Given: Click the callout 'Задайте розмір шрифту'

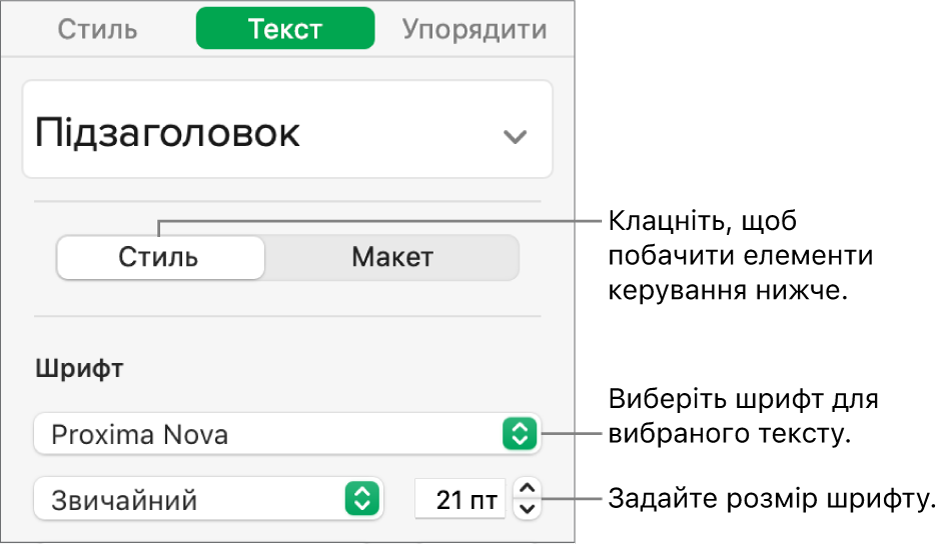Looking at the screenshot, I should [x=771, y=498].
